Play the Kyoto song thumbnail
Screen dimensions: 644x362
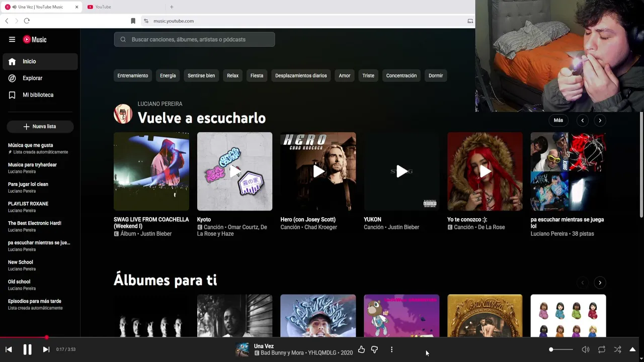pyautogui.click(x=234, y=171)
